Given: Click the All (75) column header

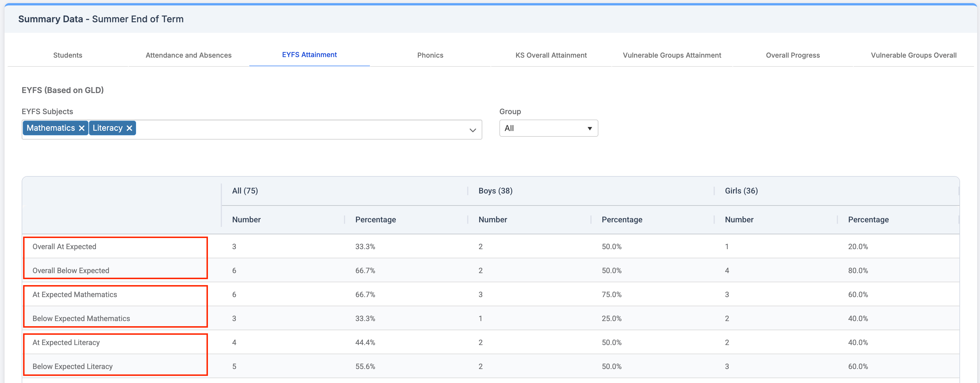Looking at the screenshot, I should (x=245, y=191).
